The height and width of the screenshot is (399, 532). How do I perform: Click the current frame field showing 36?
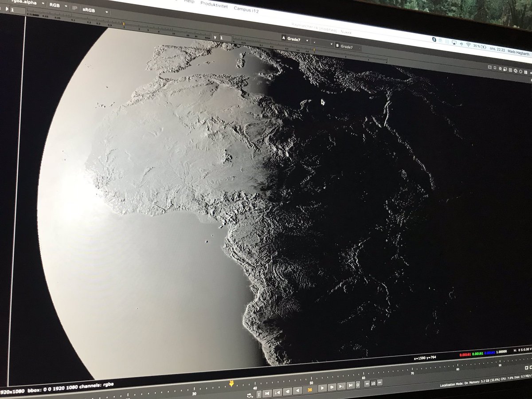310,389
